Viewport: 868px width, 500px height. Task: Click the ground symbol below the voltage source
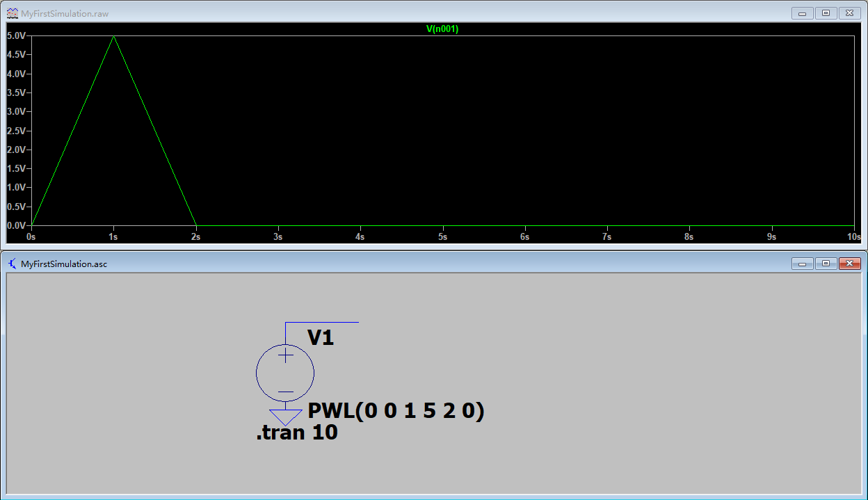(285, 416)
